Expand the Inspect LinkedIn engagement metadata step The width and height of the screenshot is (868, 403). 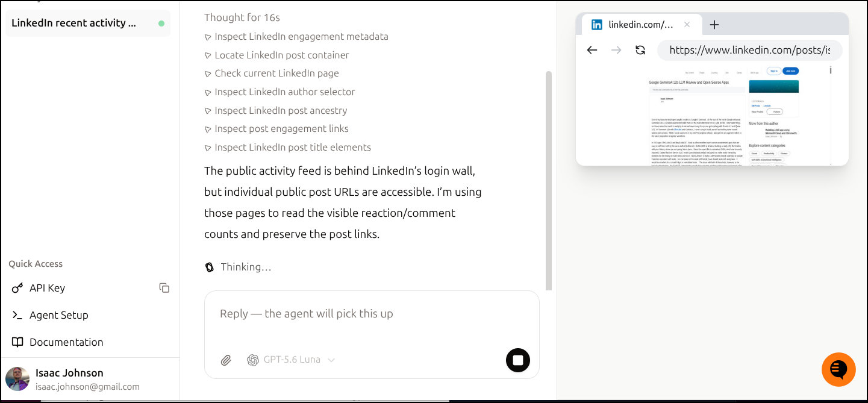[x=296, y=36]
